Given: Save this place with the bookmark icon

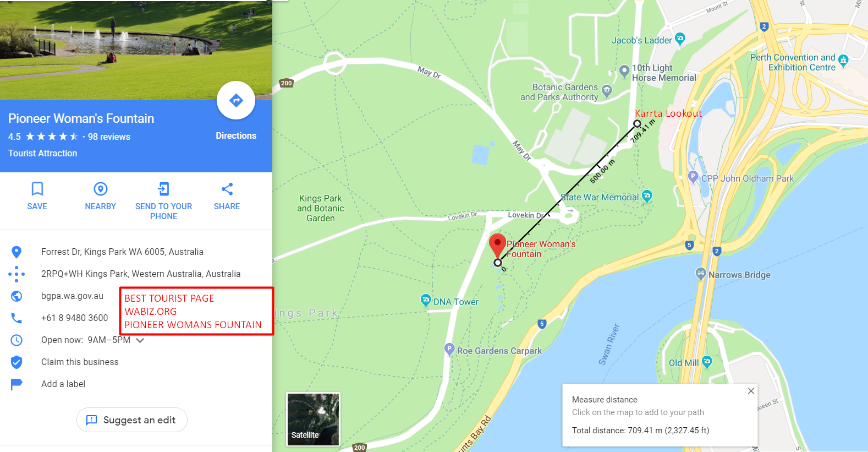Looking at the screenshot, I should coord(37,196).
